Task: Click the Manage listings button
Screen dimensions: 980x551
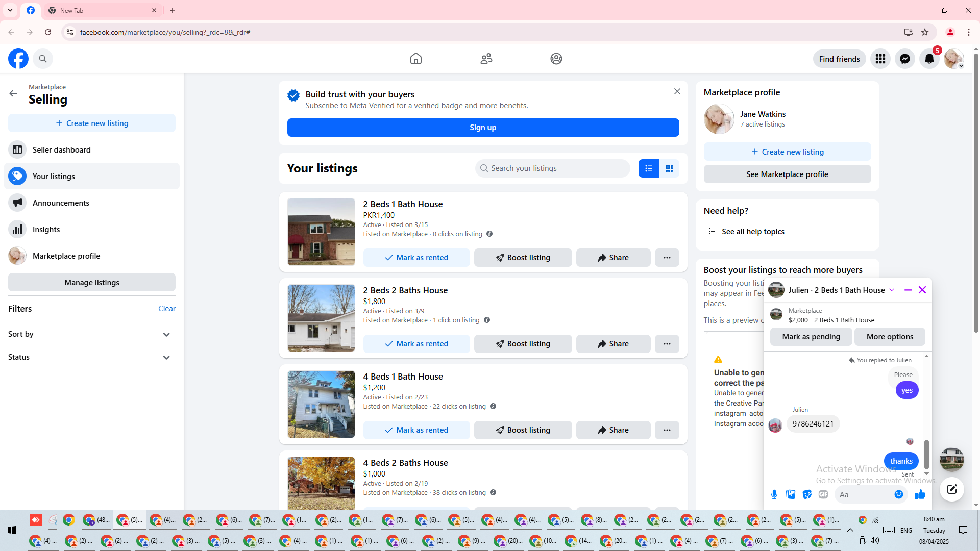Action: [92, 283]
